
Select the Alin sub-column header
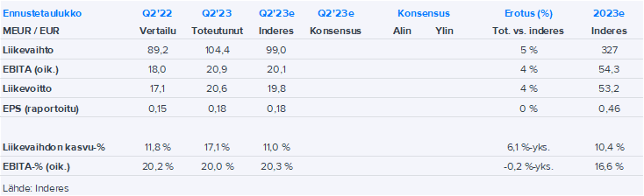coord(402,31)
